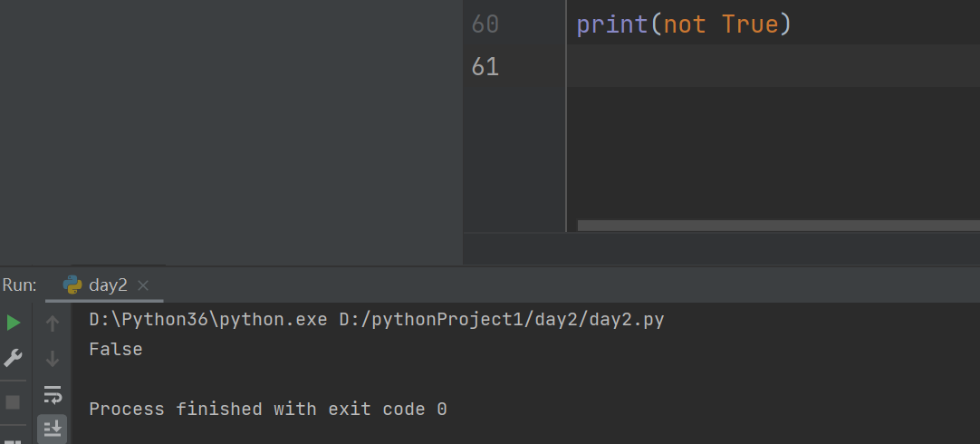Click the not keyword in line 60
980x444 pixels.
tap(685, 24)
